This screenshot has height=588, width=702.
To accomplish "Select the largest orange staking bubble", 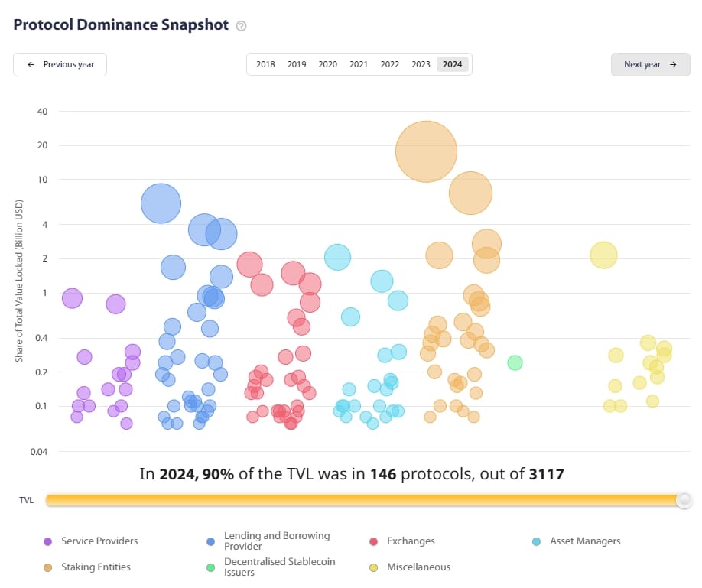I will (x=426, y=151).
